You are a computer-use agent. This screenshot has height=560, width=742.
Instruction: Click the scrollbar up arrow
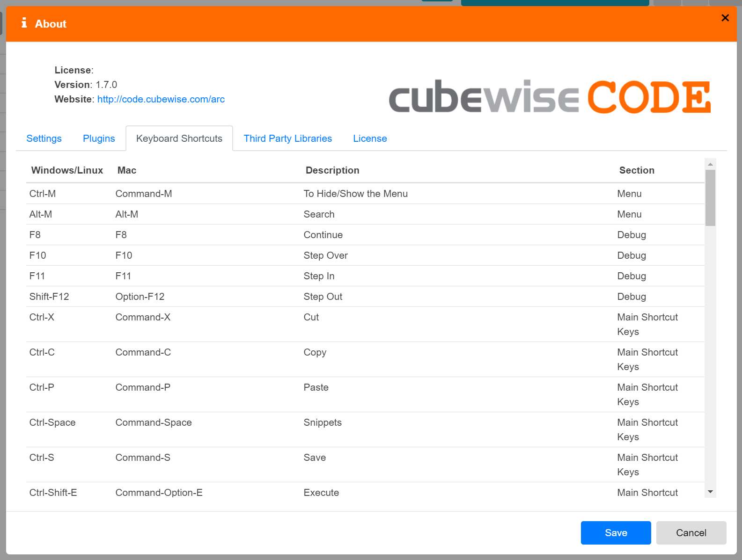point(710,164)
